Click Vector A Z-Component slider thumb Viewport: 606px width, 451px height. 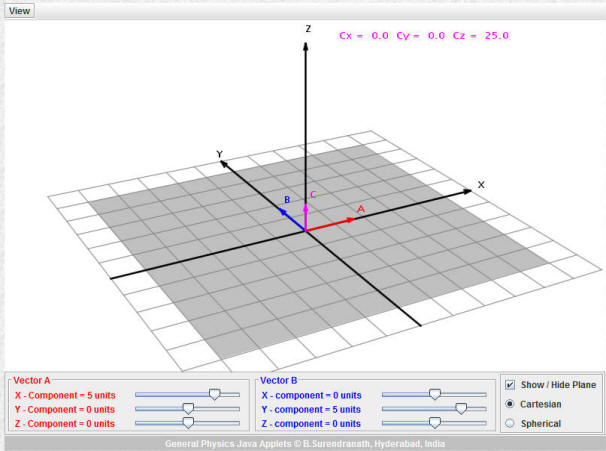point(188,423)
